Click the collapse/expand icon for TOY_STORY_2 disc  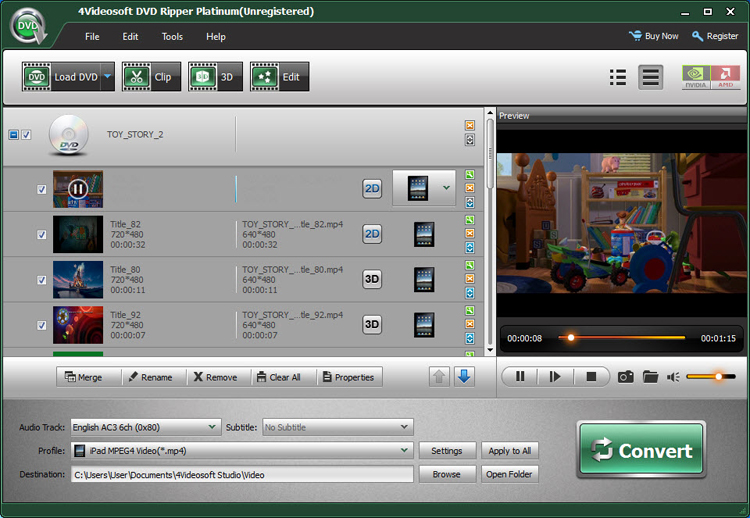click(x=470, y=140)
